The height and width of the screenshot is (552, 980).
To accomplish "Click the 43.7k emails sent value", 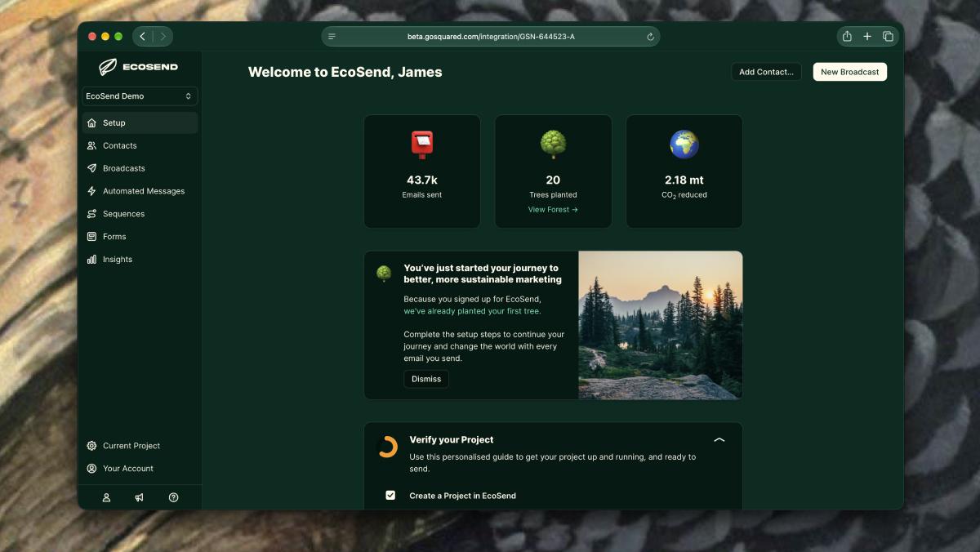I will [x=422, y=180].
